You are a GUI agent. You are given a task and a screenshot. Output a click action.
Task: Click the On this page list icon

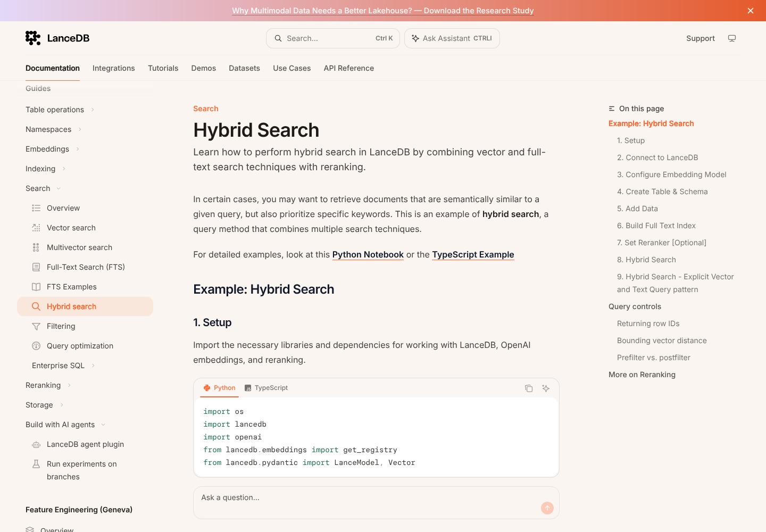click(612, 109)
